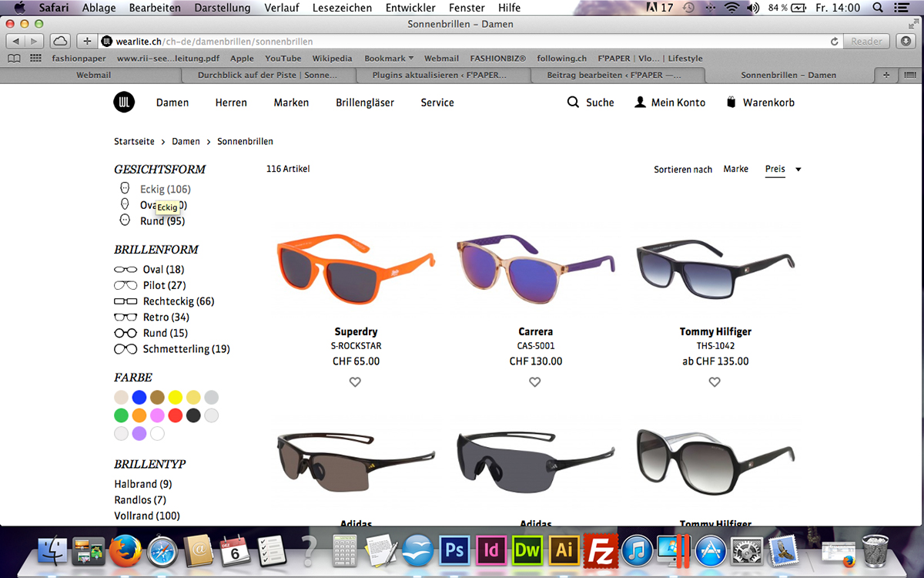
Task: Launch InDesign from the dock
Action: [490, 549]
